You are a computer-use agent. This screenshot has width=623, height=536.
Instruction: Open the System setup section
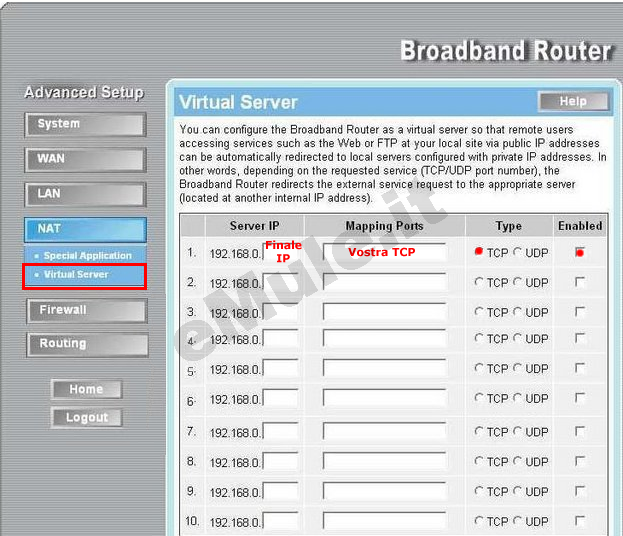tap(85, 124)
